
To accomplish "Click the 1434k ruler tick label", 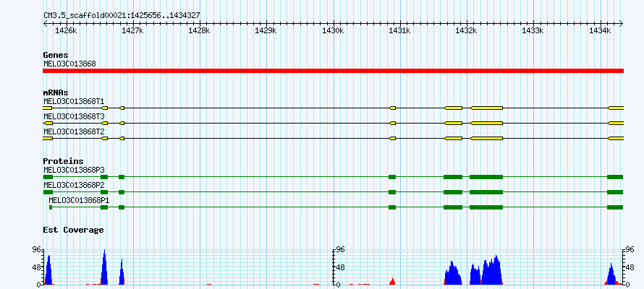I will (601, 31).
